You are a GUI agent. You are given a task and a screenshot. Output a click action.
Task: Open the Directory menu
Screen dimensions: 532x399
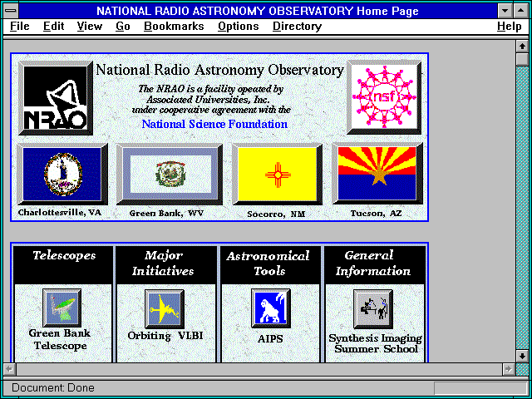(x=298, y=26)
